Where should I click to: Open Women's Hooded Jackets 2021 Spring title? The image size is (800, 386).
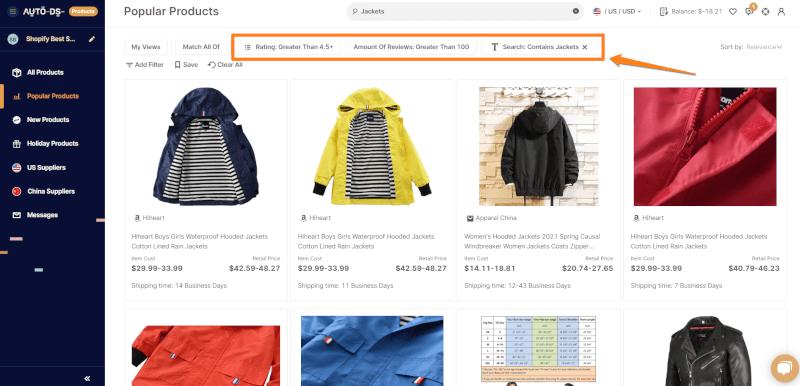pyautogui.click(x=532, y=242)
